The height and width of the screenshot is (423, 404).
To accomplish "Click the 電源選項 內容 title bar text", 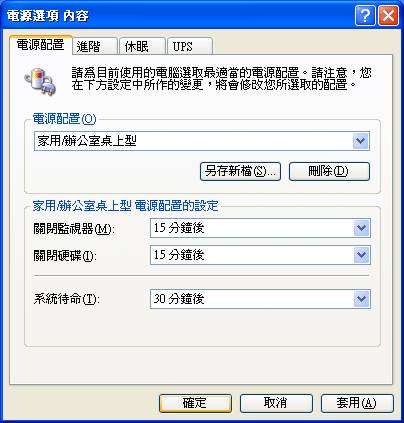I will [x=48, y=16].
